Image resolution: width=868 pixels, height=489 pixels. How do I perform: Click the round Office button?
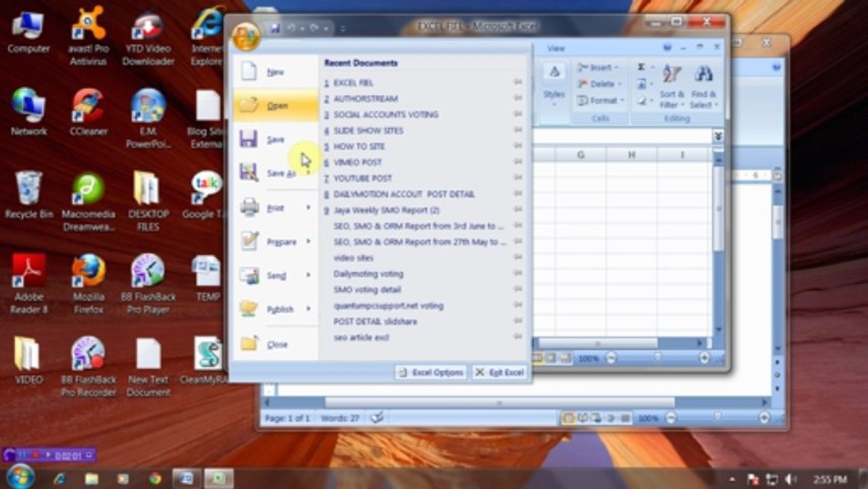pos(246,37)
